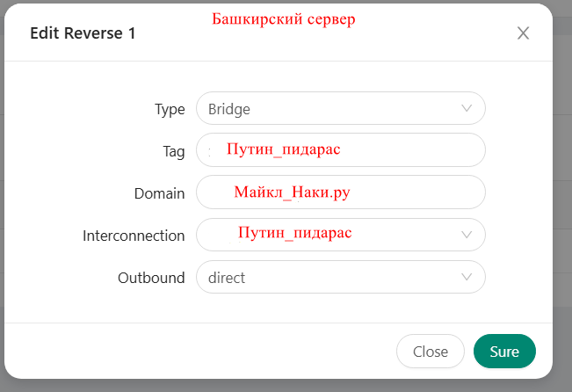Click the Close button
Viewport: 572px width, 392px height.
431,352
